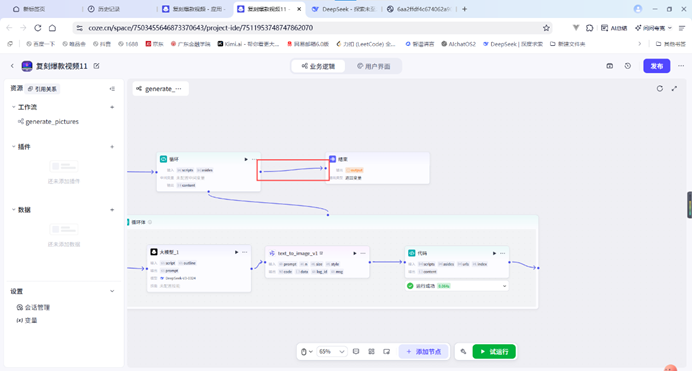Screen dimensions: 692x371
Task: Bookmark this page with the star icon
Action: point(546,28)
